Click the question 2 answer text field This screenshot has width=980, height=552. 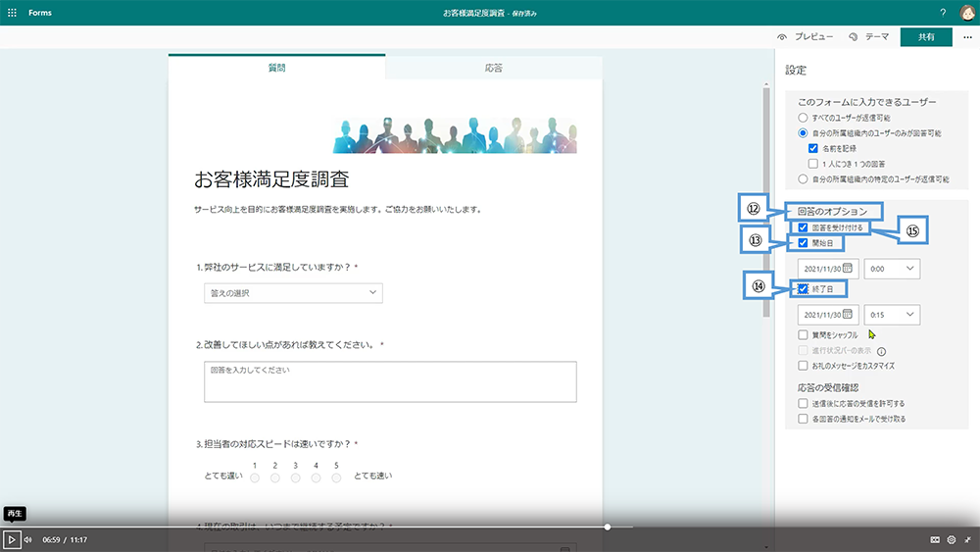(390, 381)
